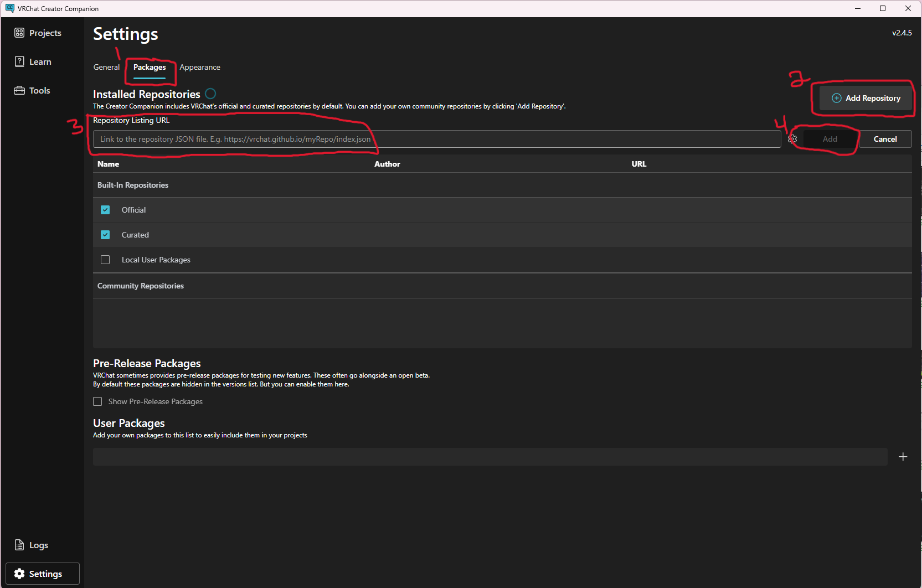Click the Author column header

[387, 164]
